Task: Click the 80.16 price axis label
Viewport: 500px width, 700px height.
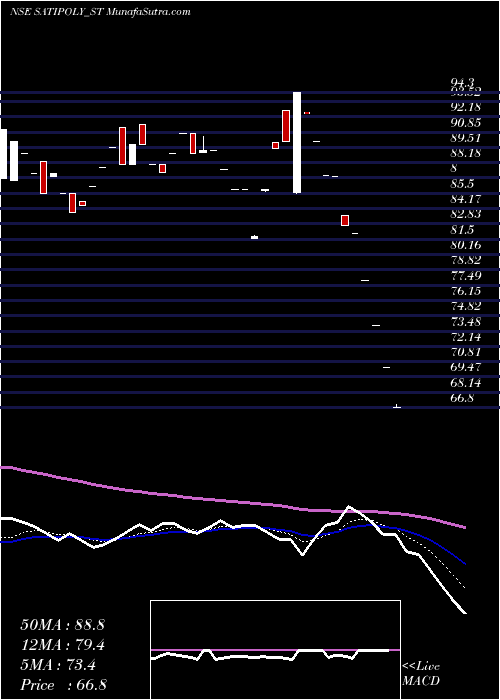Action: coord(466,245)
